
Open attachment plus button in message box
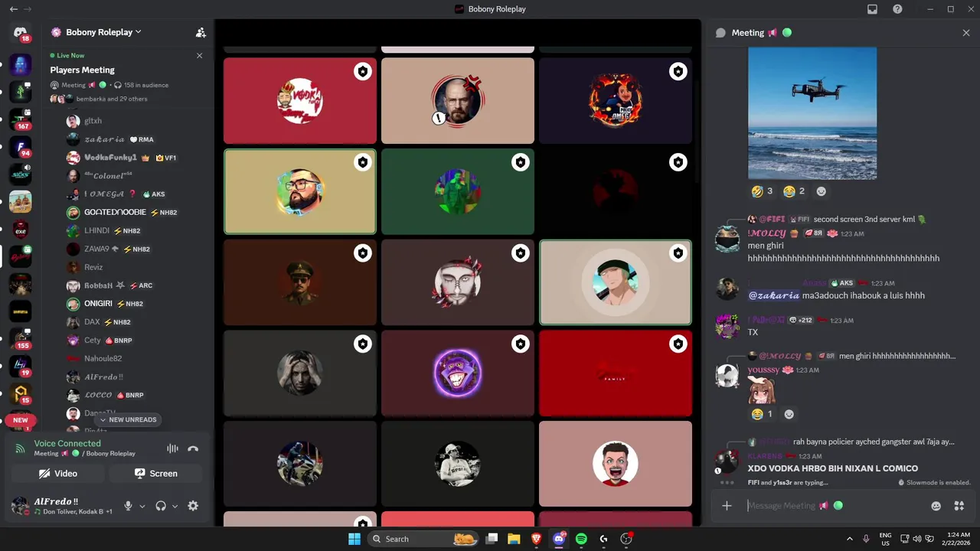click(x=727, y=506)
